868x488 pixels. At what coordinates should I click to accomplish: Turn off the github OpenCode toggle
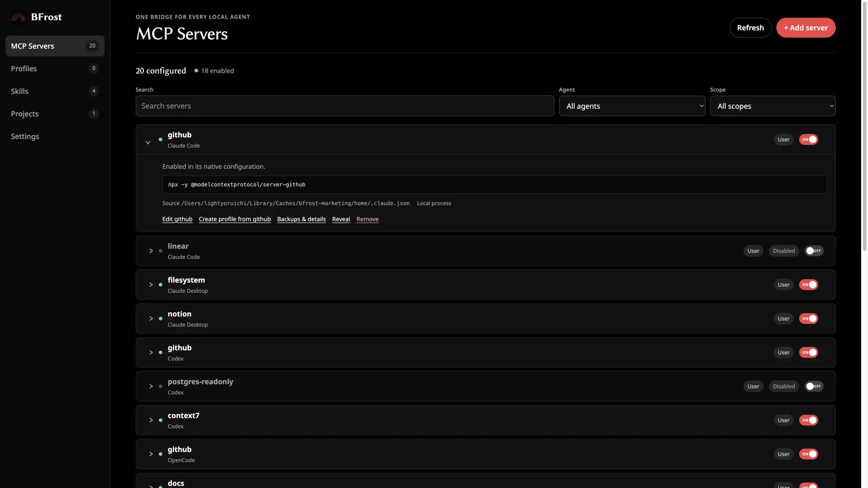(808, 454)
